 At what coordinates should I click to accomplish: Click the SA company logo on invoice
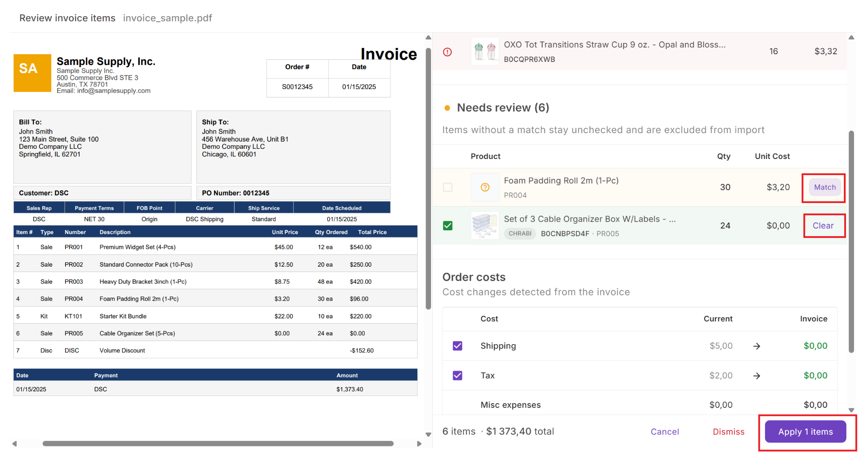[32, 73]
